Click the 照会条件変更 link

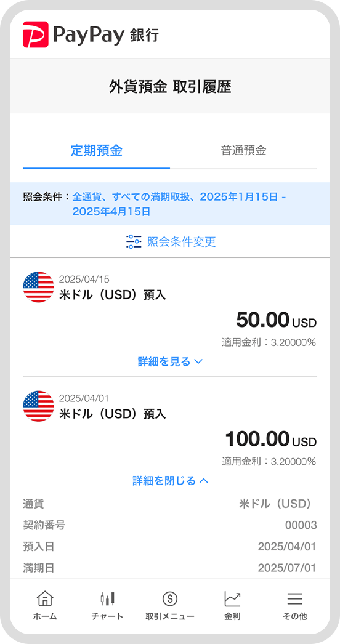[x=181, y=241]
